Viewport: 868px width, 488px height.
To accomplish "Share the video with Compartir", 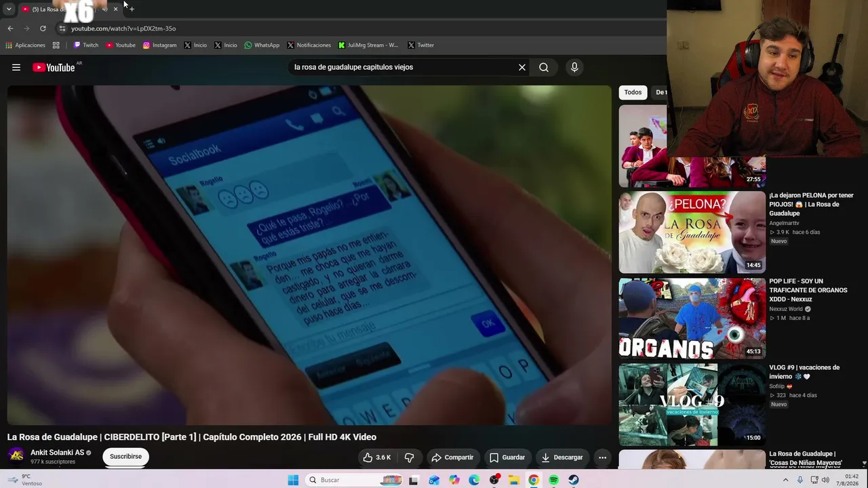I will click(x=452, y=457).
